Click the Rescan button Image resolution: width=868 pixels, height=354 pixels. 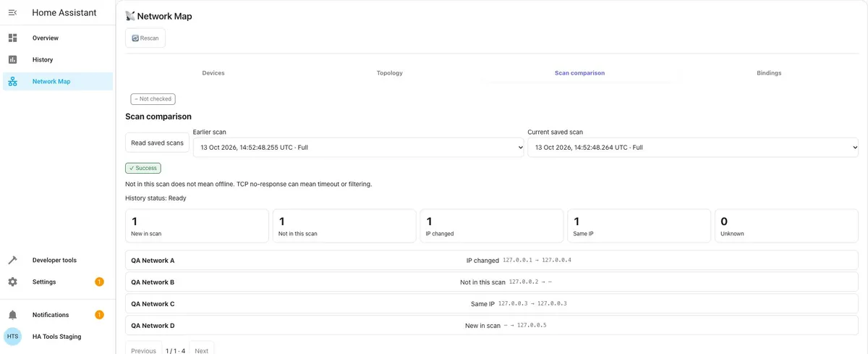tap(145, 38)
